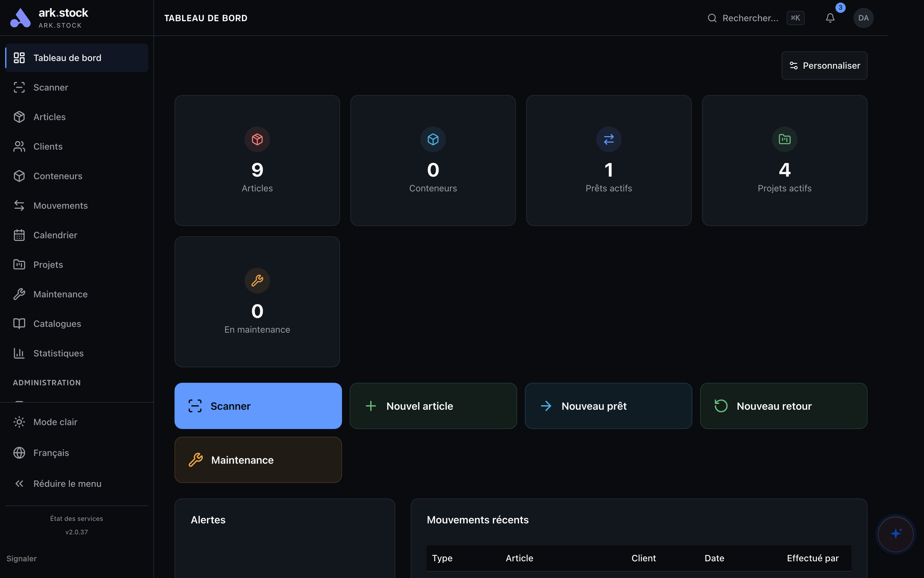Click the Rechercher search field
This screenshot has width=924, height=578.
[x=756, y=18]
